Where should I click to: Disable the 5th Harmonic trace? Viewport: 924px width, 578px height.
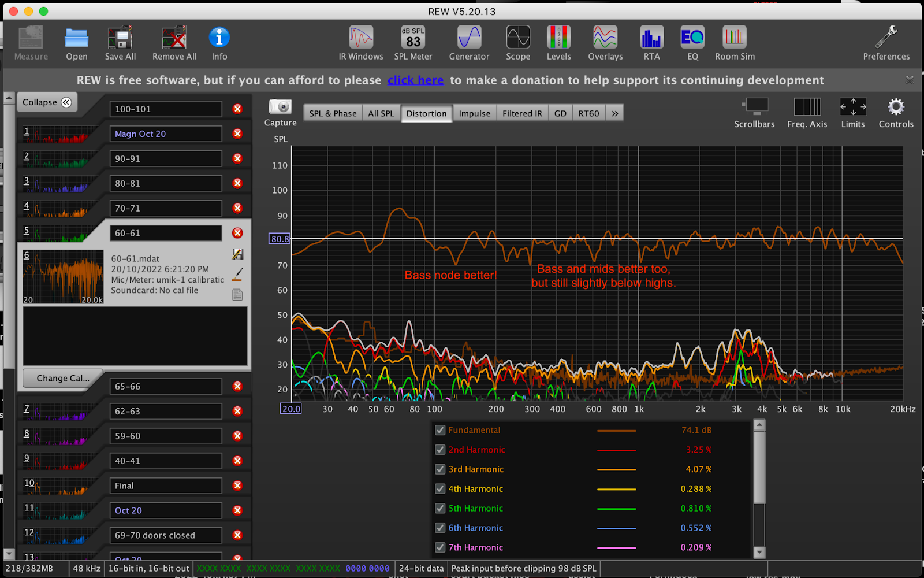click(440, 508)
